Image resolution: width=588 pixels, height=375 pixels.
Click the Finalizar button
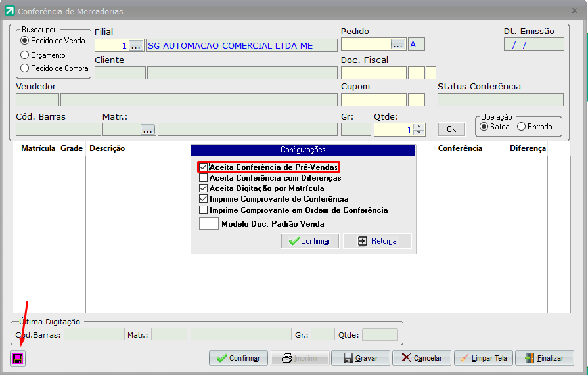click(x=545, y=358)
